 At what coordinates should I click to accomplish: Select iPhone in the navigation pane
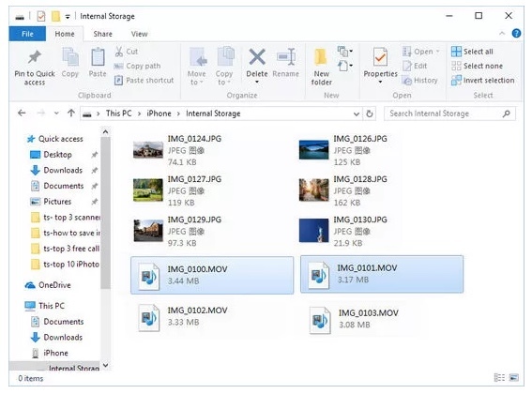click(x=50, y=353)
